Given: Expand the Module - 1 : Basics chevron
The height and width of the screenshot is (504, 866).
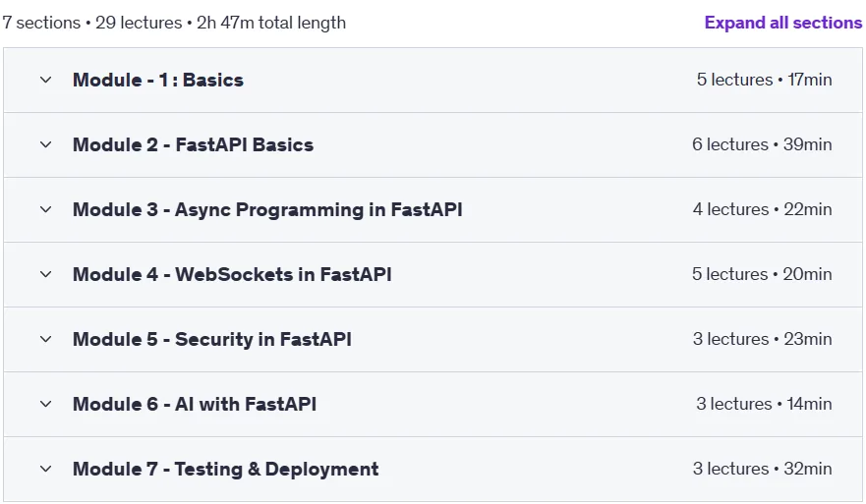Looking at the screenshot, I should (x=46, y=80).
